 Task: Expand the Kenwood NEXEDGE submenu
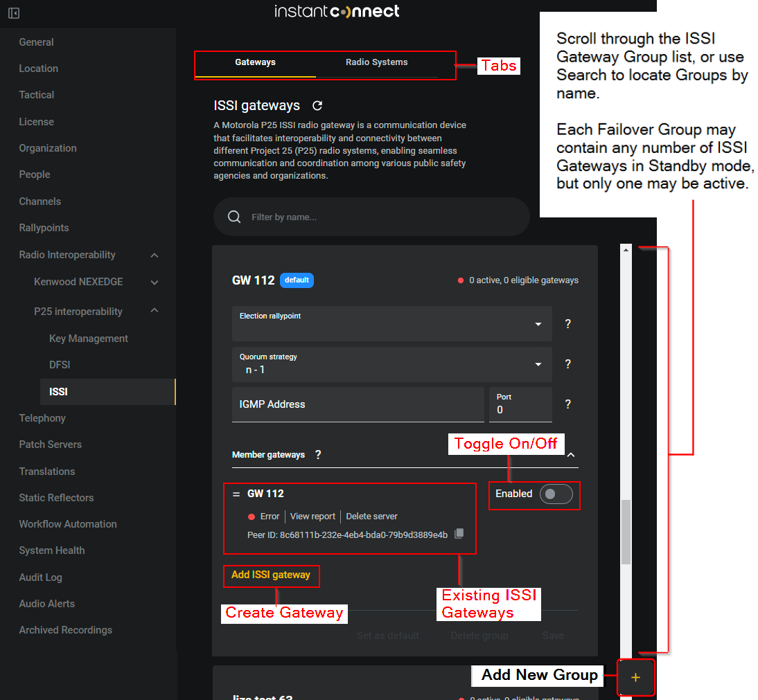coord(155,282)
